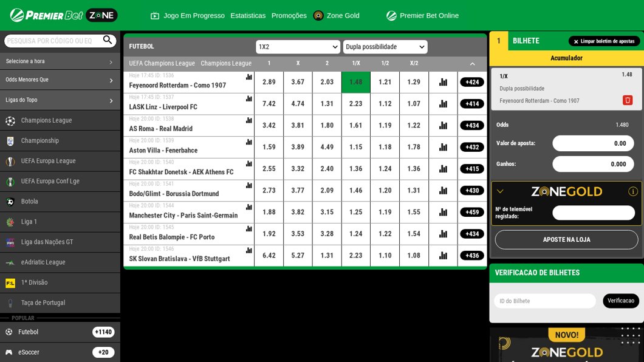The width and height of the screenshot is (644, 362).
Task: Click the Zone Gold coin icon in header
Action: 318,16
